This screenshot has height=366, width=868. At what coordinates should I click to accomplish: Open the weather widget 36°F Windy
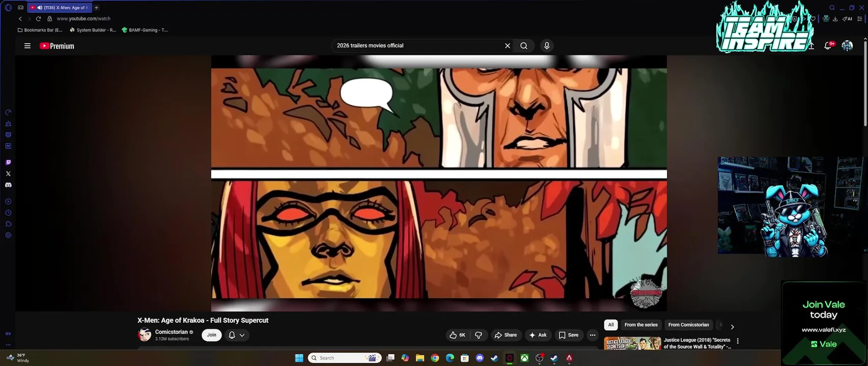(x=18, y=358)
